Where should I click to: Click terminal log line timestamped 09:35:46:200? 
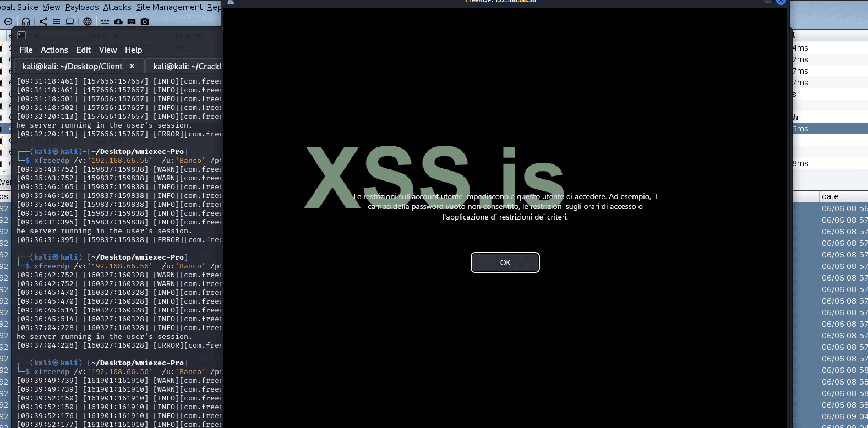[x=118, y=205]
